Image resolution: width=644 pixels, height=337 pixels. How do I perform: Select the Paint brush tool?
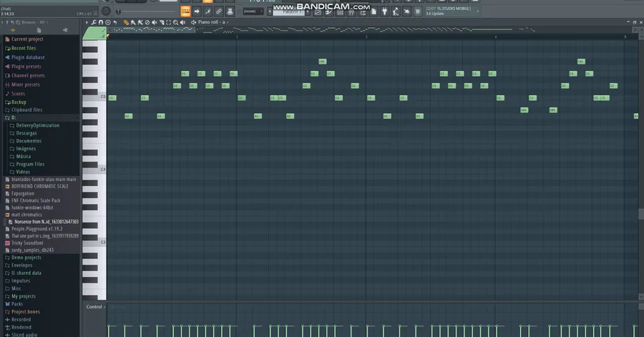point(133,22)
